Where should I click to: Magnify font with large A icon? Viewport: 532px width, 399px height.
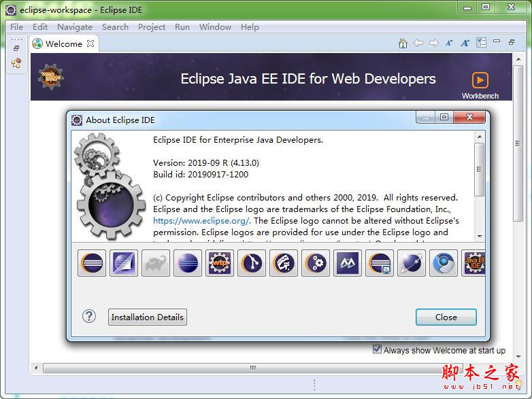pos(465,43)
